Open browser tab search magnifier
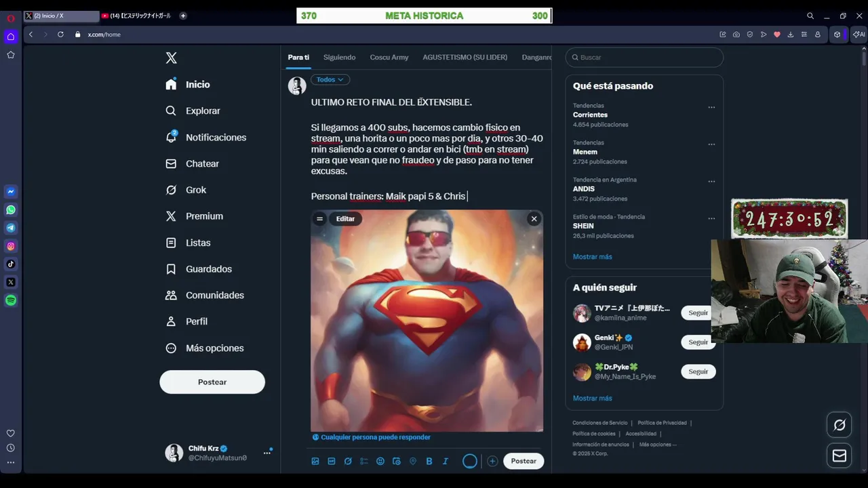Viewport: 868px width, 488px height. (x=810, y=16)
